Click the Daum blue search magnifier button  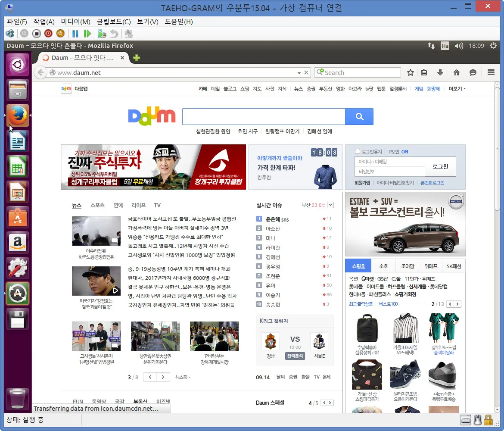click(x=359, y=116)
